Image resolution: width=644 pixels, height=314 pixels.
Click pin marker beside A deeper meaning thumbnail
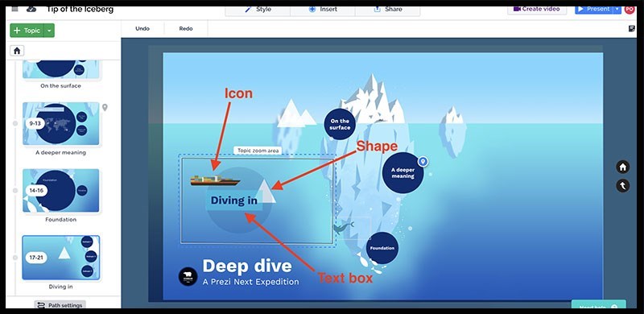click(105, 108)
